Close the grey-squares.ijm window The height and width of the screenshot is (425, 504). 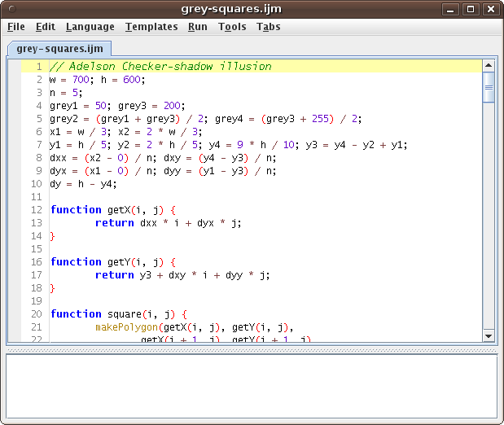coord(491,9)
